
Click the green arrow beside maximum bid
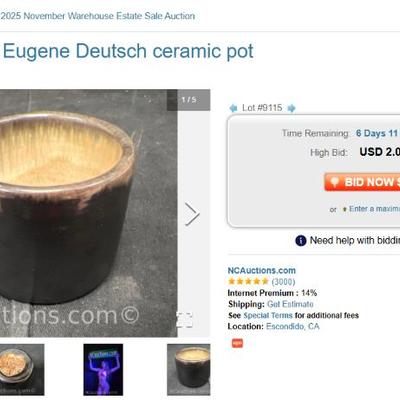click(345, 209)
